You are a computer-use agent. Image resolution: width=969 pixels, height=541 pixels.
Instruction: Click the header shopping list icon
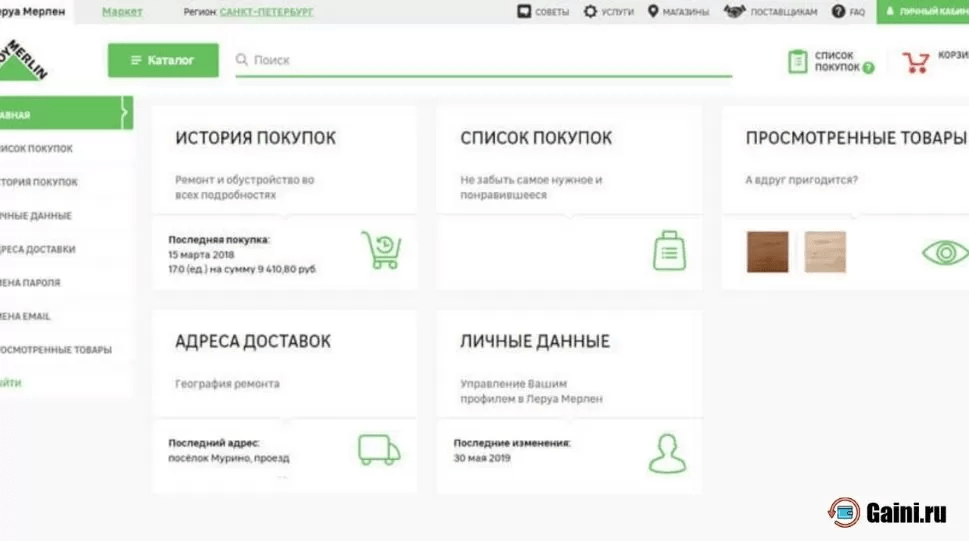pos(797,62)
